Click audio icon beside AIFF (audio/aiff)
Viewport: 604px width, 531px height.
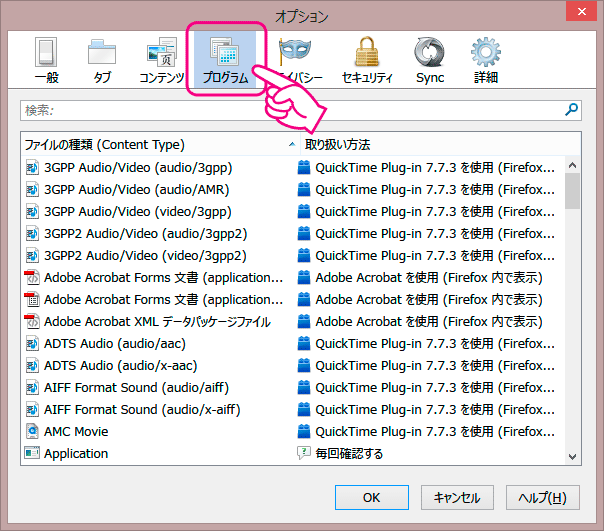coord(32,387)
